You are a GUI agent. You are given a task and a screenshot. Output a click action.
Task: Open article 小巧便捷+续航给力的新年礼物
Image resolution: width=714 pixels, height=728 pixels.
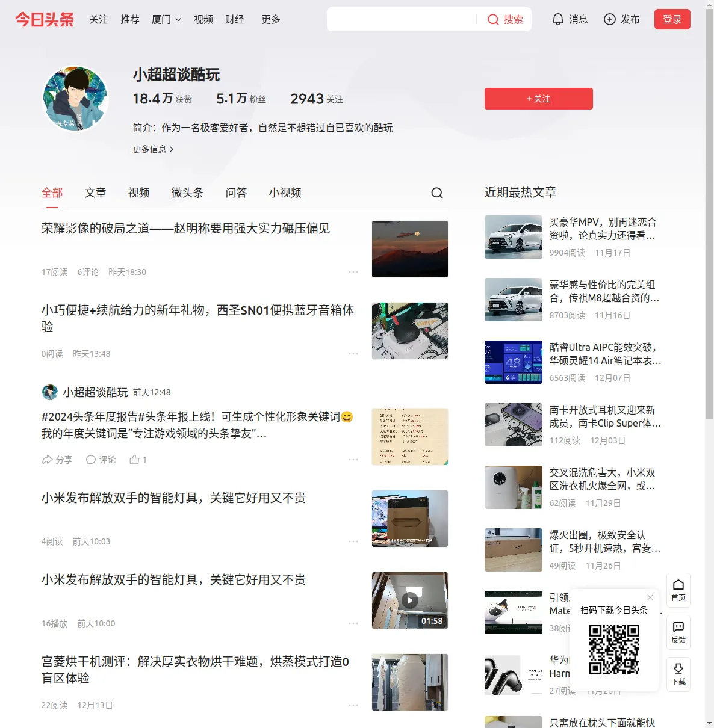pyautogui.click(x=198, y=318)
